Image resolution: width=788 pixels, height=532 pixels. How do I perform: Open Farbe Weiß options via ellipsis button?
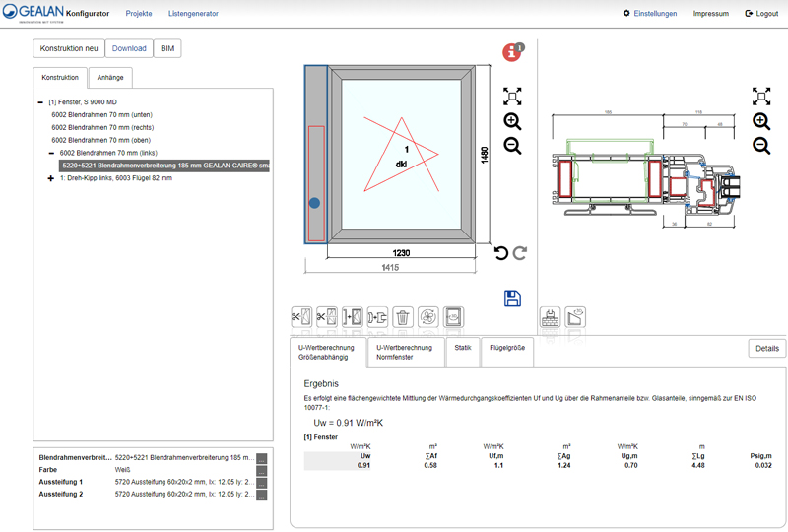click(x=262, y=470)
